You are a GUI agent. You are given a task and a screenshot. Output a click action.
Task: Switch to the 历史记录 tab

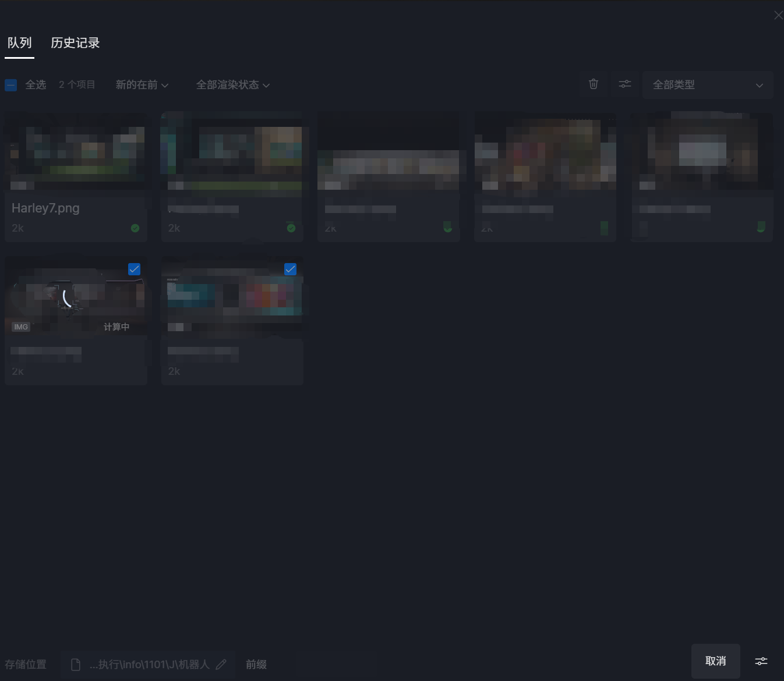[75, 43]
